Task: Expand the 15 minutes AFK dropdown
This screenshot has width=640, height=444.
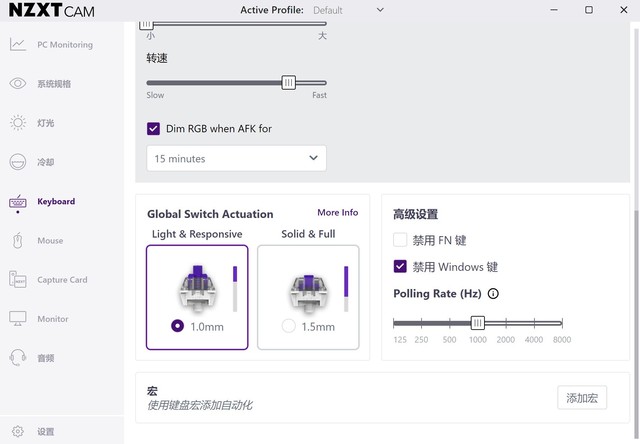Action: pos(236,158)
